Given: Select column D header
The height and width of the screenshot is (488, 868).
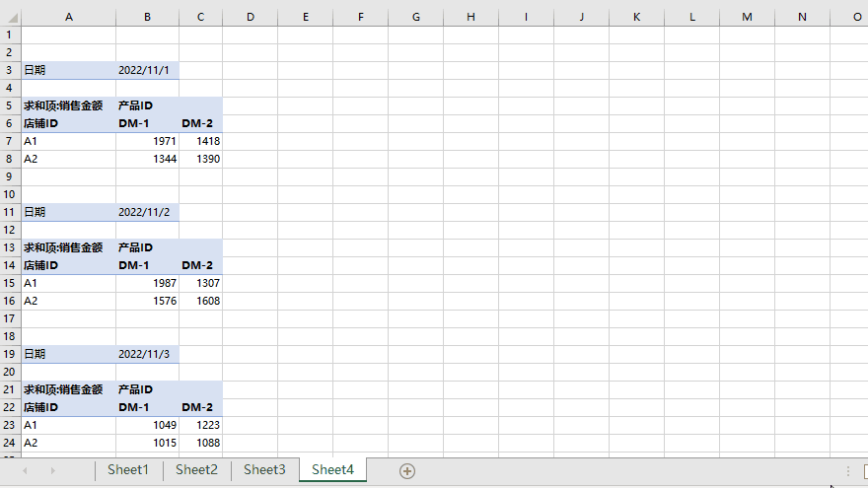Looking at the screenshot, I should [251, 17].
